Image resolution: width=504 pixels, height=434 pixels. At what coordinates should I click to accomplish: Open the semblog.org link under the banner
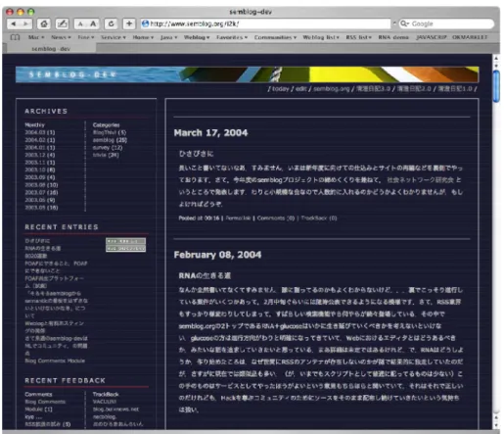331,89
